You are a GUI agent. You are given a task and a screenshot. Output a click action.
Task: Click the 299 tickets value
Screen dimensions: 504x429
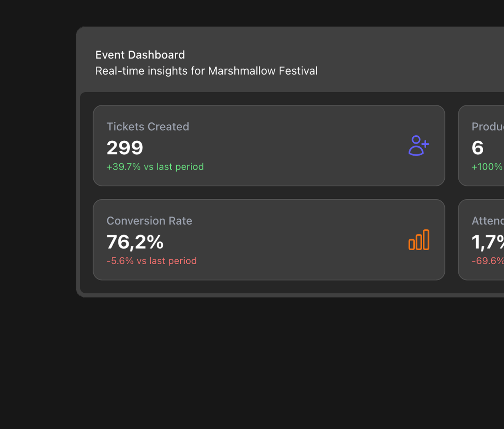(x=125, y=148)
